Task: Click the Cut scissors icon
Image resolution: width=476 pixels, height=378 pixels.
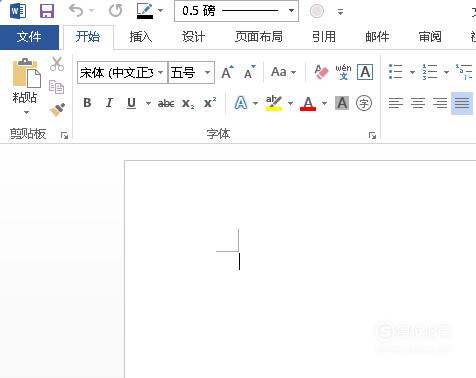Action: (57, 64)
